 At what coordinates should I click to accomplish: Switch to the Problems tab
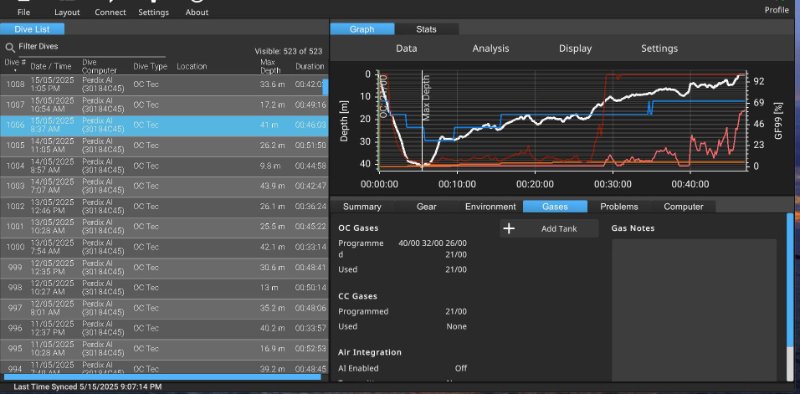pos(619,207)
